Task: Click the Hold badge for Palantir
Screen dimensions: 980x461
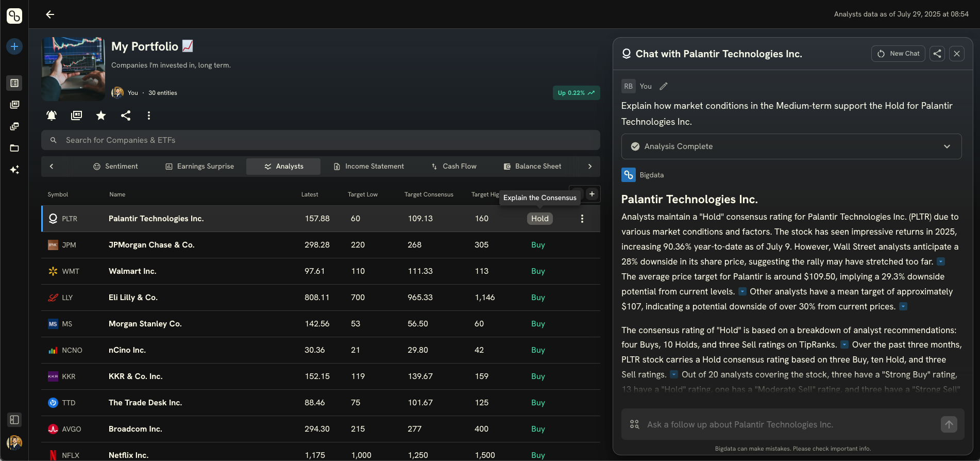Action: [540, 219]
